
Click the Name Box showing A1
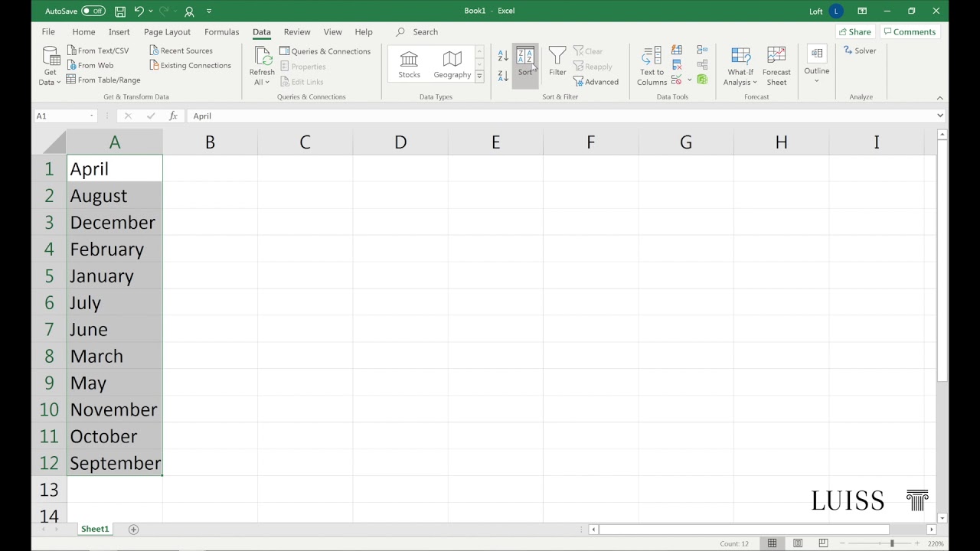point(61,116)
